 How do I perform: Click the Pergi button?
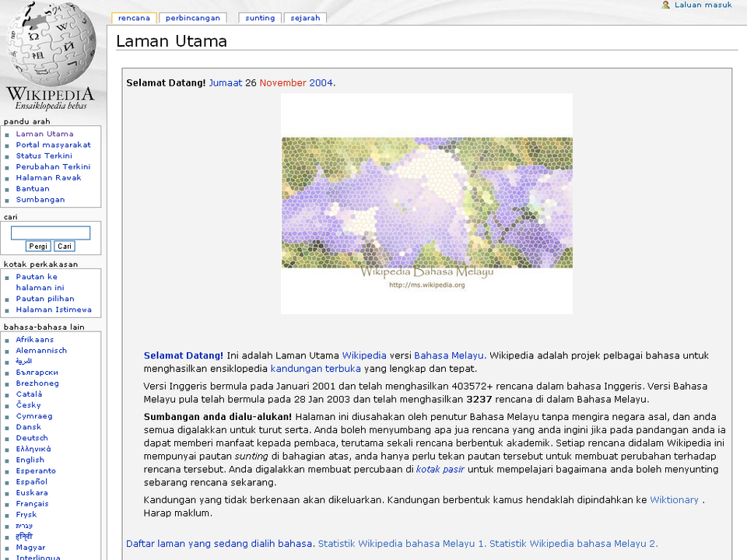38,247
